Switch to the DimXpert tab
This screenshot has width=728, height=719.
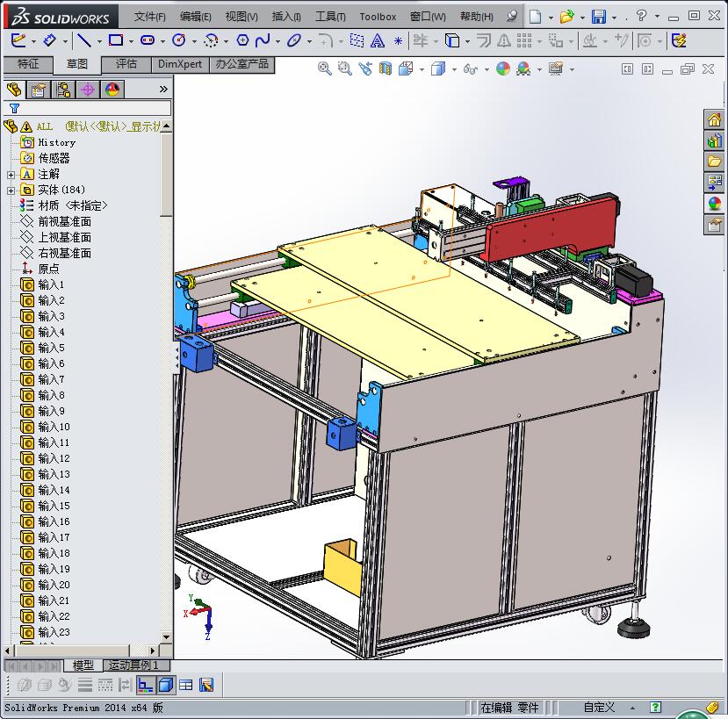pyautogui.click(x=180, y=64)
